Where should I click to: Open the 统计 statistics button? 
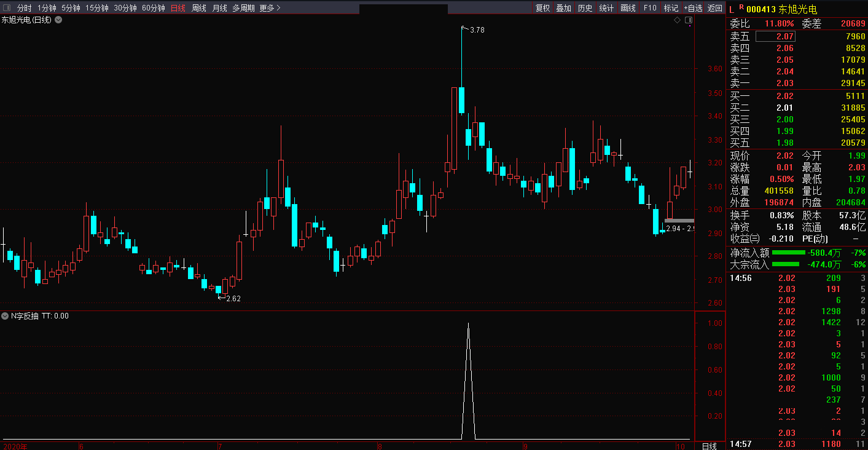point(606,8)
